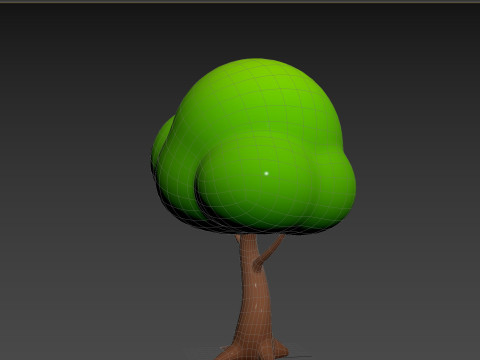The image size is (480, 360).
Task: Click the small side branch on trunk
Action: (269, 252)
